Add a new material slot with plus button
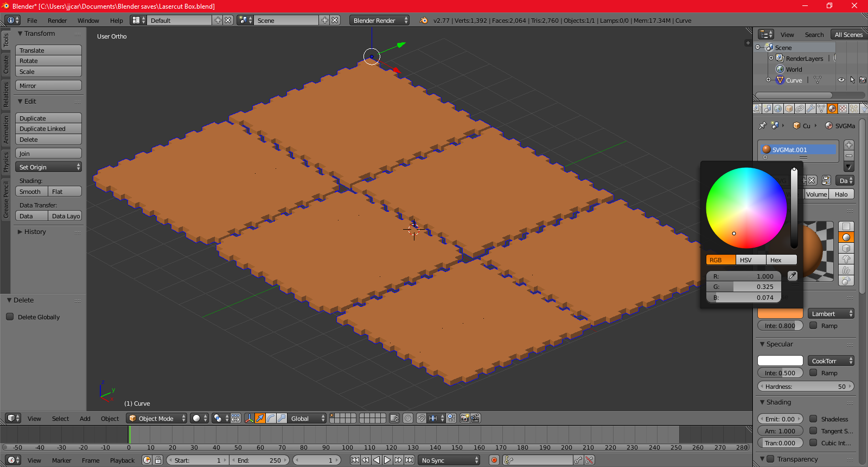The height and width of the screenshot is (467, 868). coord(849,145)
